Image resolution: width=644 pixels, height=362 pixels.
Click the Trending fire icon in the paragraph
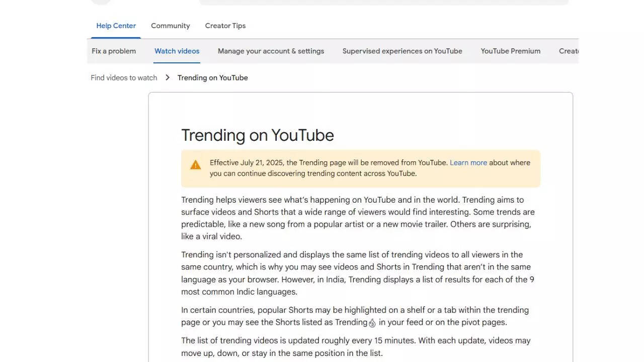point(372,323)
